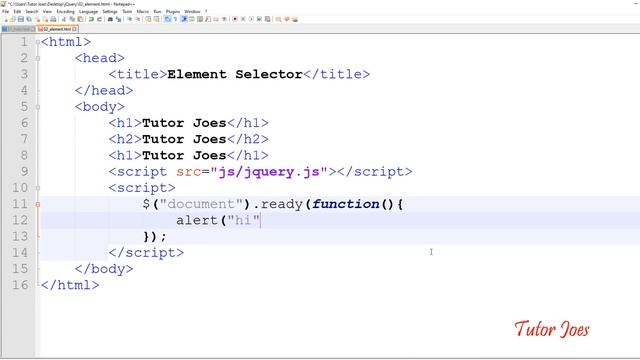Screen dimensions: 640x360
Task: Click the closing </body> tag
Action: pyautogui.click(x=104, y=269)
